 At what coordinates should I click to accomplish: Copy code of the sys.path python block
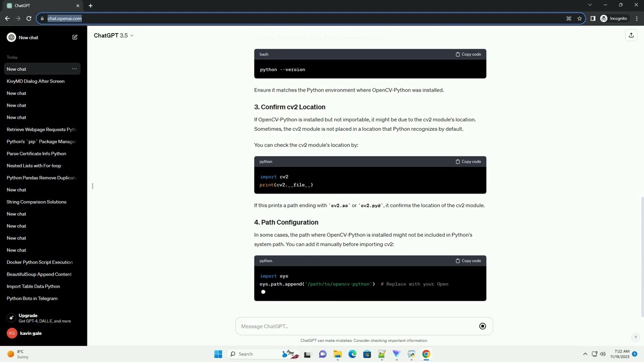[468, 260]
